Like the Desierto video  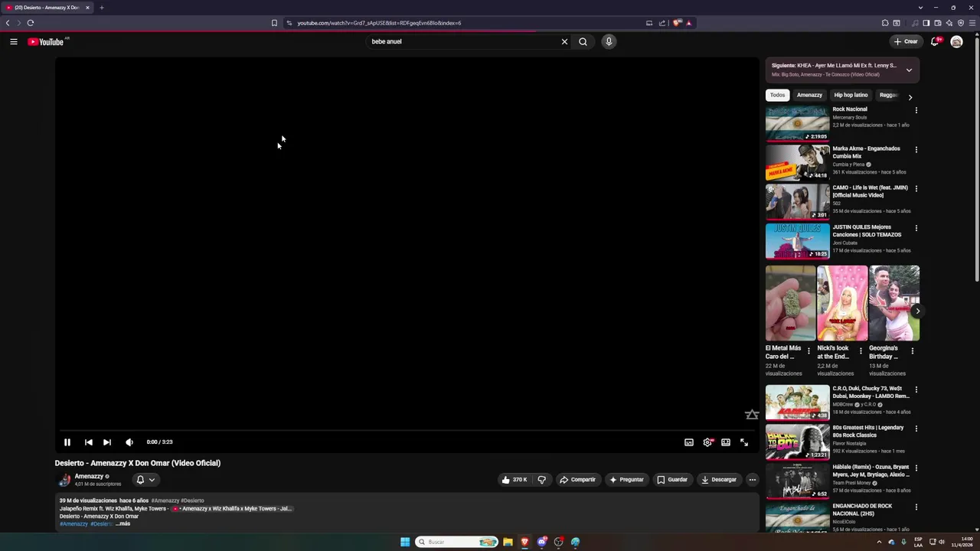514,480
